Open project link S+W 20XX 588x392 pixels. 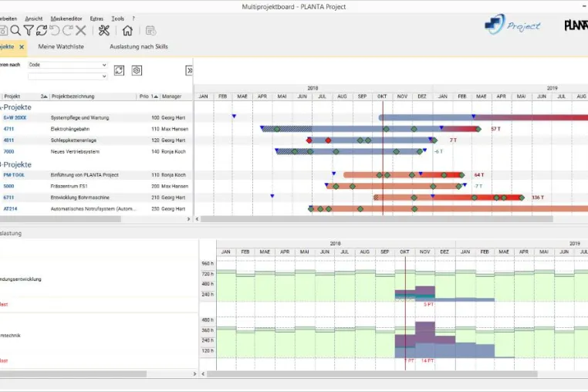tap(15, 118)
